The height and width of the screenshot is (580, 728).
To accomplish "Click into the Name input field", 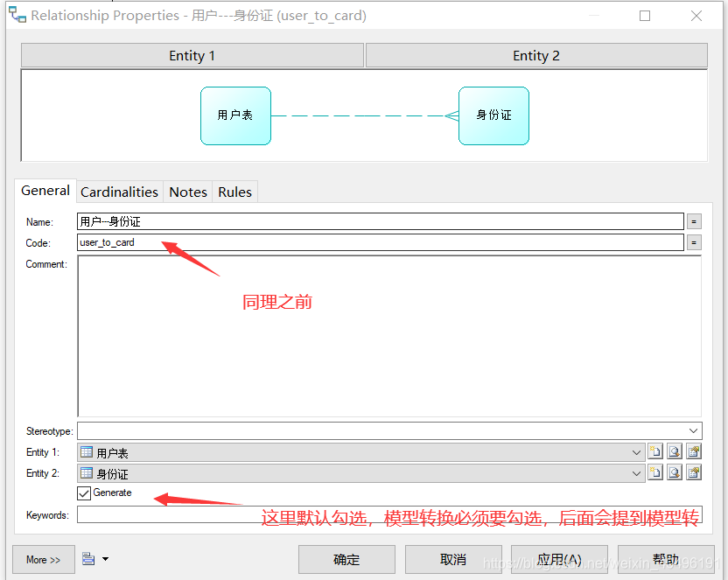I will click(381, 221).
